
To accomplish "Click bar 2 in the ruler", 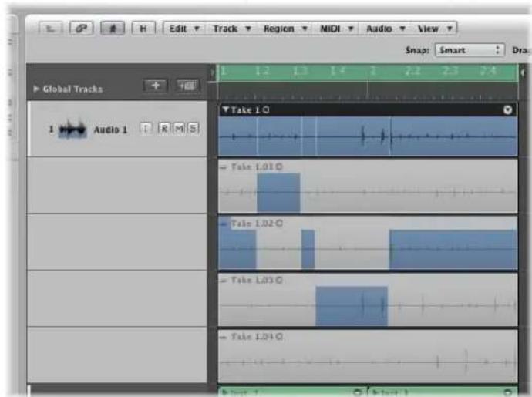I will pos(373,71).
